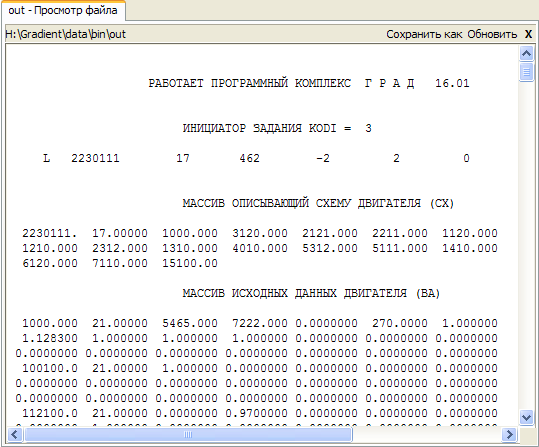Click the horizontal scrollbar thumb
Image resolution: width=539 pixels, height=447 pixels.
(x=188, y=435)
